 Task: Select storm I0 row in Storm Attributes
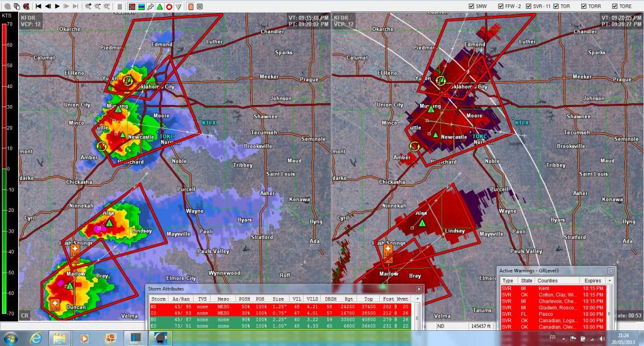(x=280, y=313)
